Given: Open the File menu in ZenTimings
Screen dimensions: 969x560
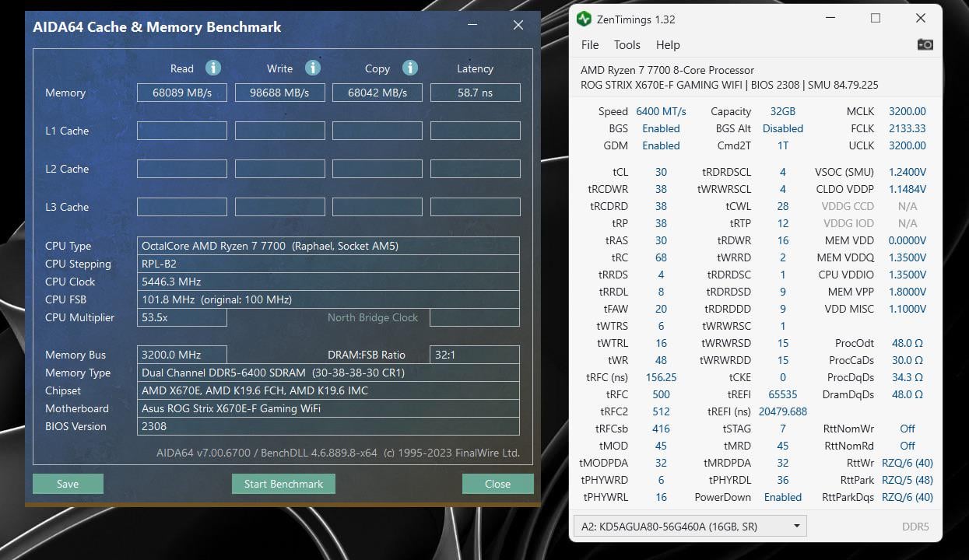Looking at the screenshot, I should pos(590,45).
